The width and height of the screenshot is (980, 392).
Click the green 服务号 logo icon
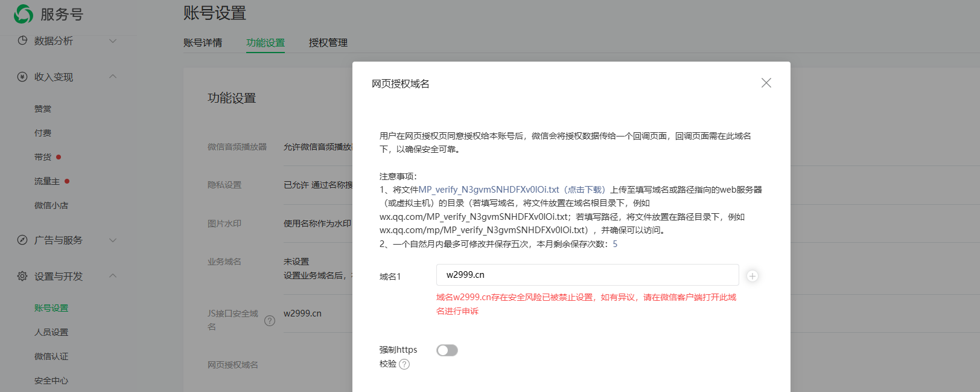24,14
